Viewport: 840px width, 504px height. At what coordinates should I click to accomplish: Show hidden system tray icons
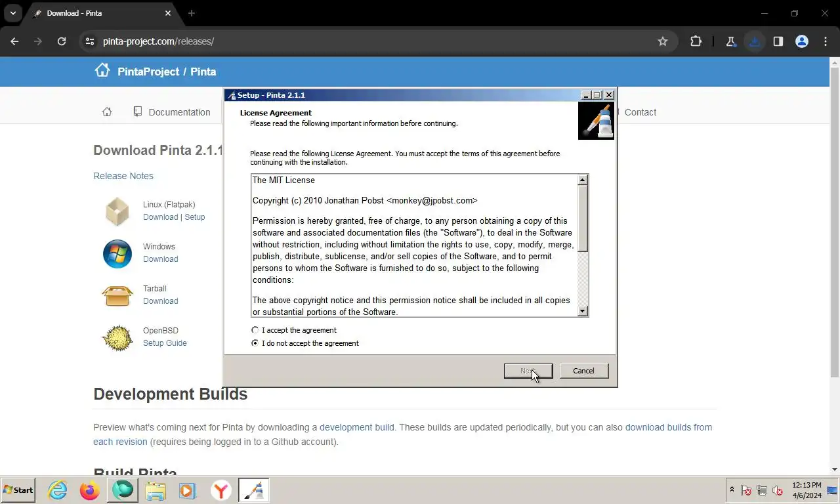pyautogui.click(x=732, y=490)
